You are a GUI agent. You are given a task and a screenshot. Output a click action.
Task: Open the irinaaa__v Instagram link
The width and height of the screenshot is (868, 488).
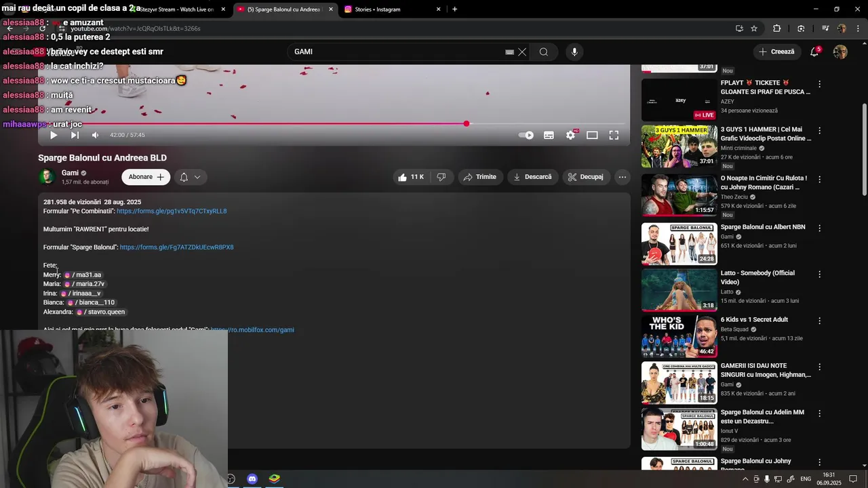pyautogui.click(x=81, y=293)
